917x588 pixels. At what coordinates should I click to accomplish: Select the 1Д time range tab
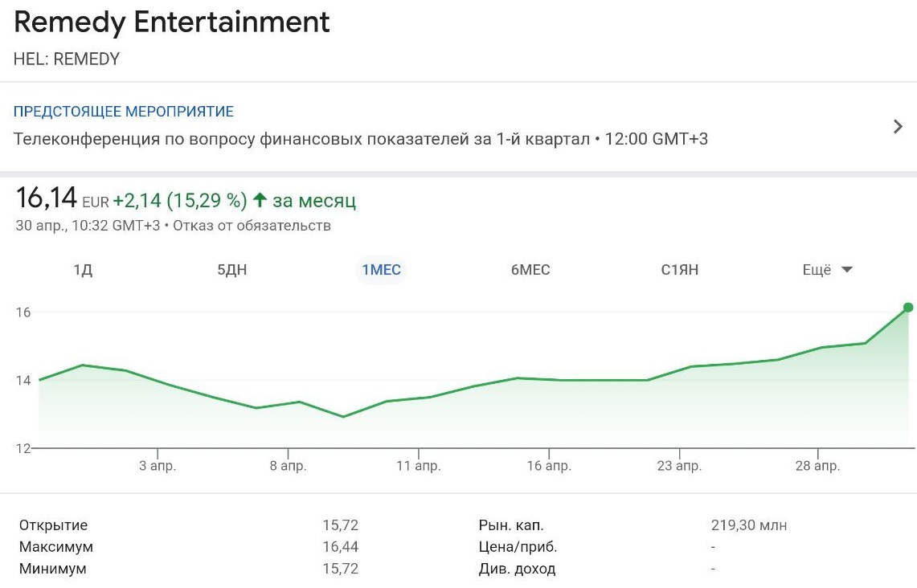[83, 270]
